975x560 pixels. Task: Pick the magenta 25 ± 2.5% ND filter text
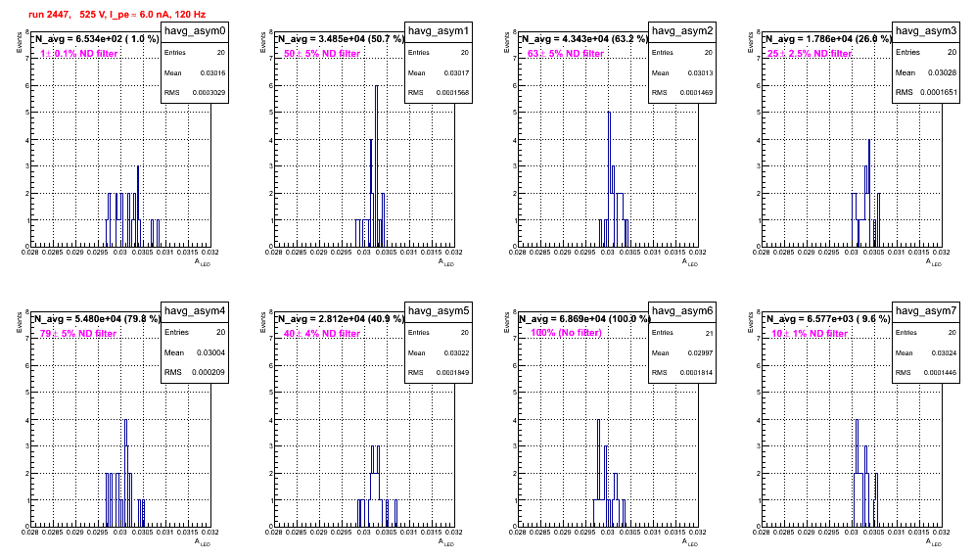pos(810,54)
